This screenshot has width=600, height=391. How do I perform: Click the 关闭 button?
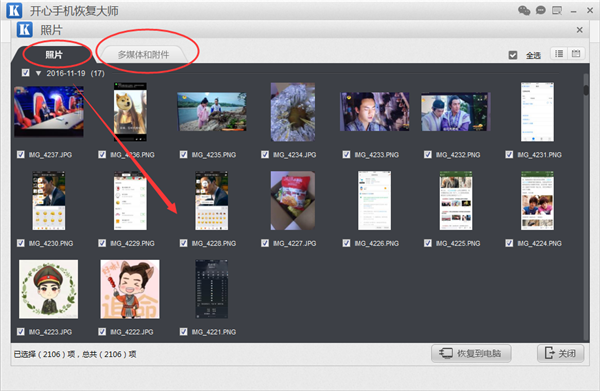point(560,353)
